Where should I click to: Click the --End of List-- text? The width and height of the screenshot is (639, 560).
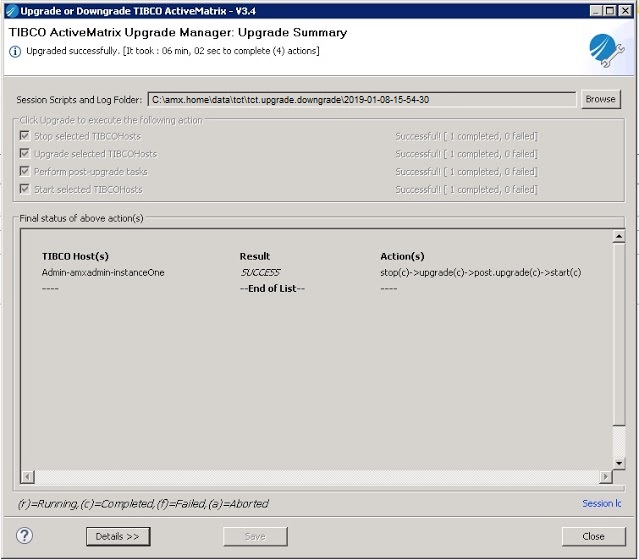tap(272, 289)
